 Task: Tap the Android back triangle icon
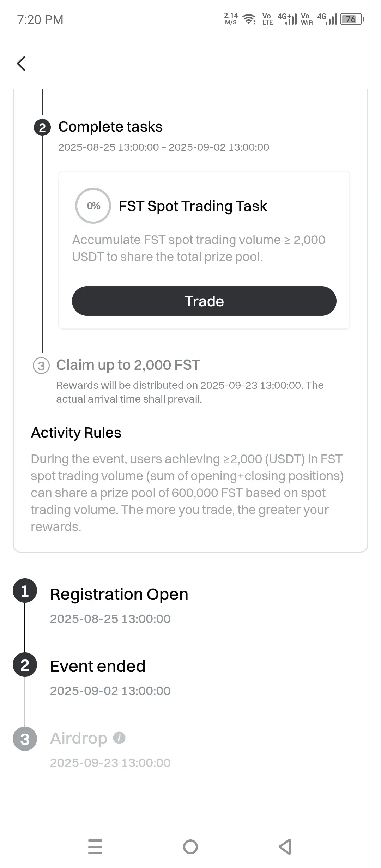click(285, 847)
